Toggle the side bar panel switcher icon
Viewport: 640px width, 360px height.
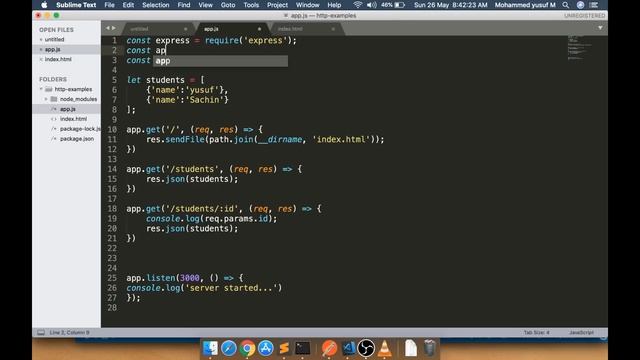(41, 333)
